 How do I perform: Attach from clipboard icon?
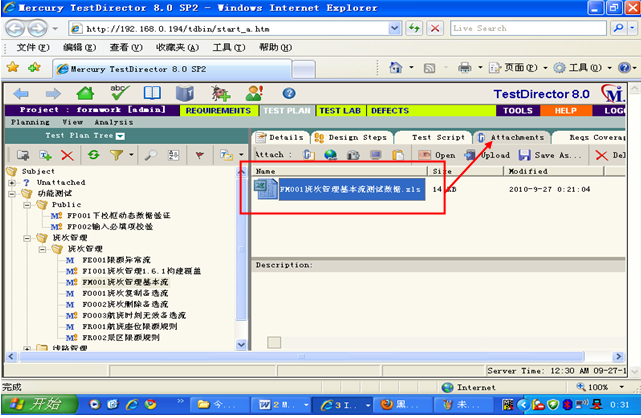tap(398, 155)
